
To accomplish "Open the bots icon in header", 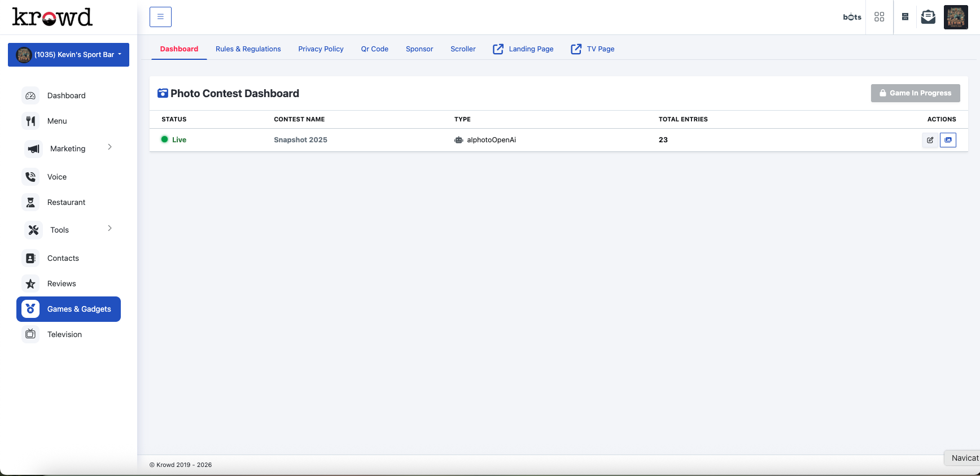I will coord(852,17).
